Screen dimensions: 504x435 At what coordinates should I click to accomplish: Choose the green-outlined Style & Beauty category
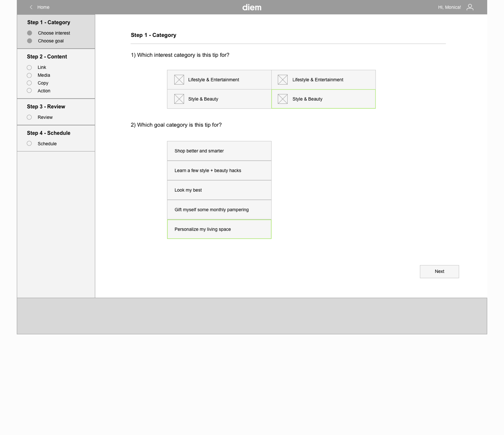click(x=323, y=99)
